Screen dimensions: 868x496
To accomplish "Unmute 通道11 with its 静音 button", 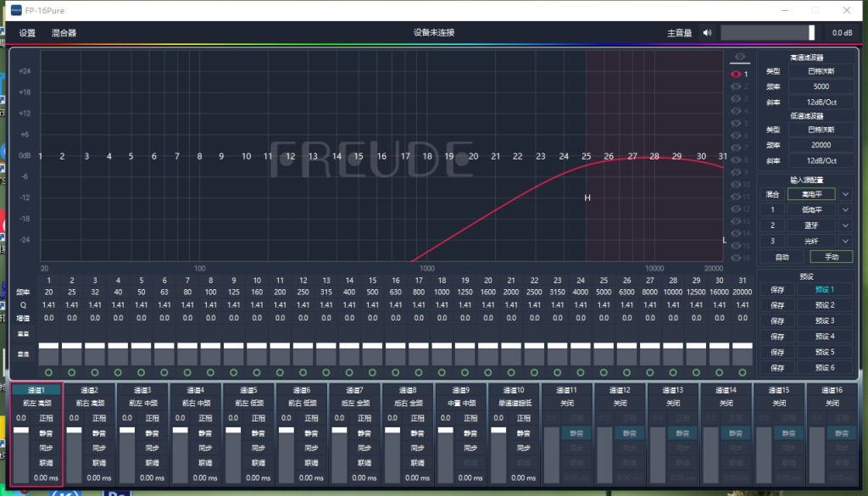I will [x=576, y=433].
